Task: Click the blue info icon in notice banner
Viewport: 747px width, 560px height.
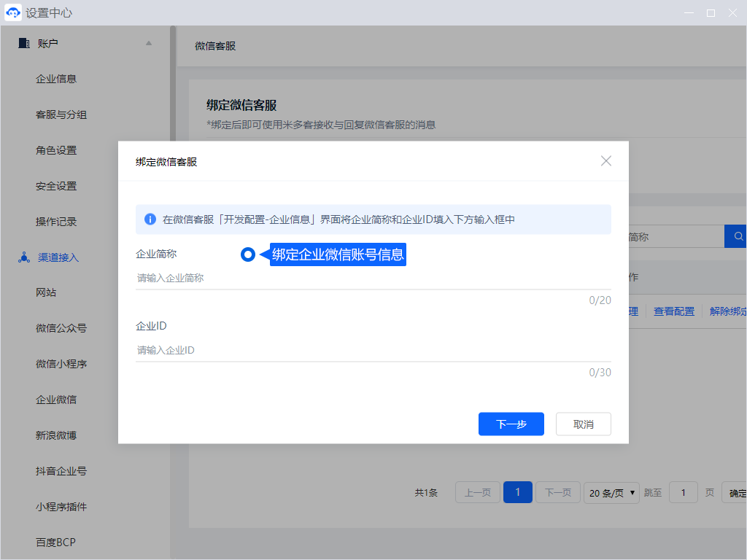Action: (150, 219)
